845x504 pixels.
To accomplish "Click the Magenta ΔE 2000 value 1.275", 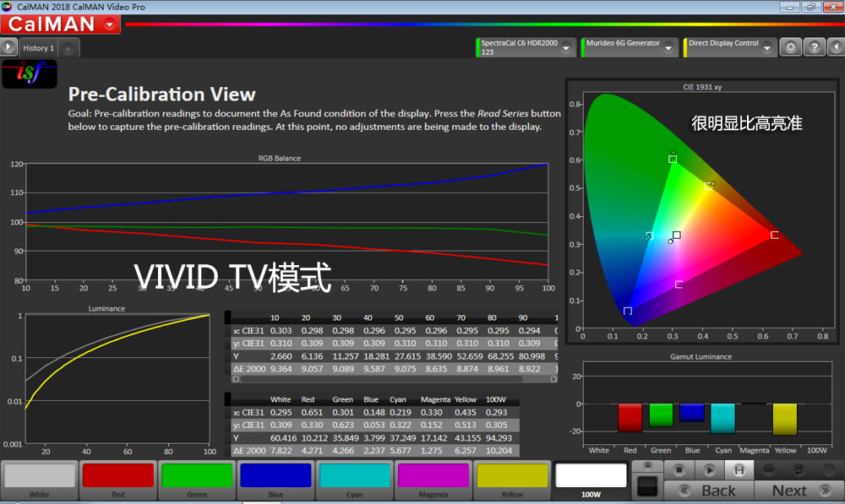I will tap(431, 451).
